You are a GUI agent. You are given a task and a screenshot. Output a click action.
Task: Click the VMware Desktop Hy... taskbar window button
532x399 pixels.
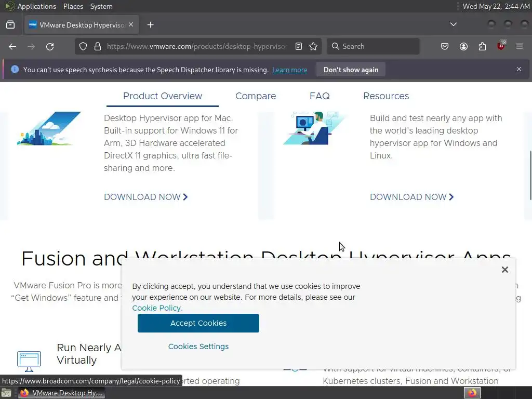tap(61, 393)
